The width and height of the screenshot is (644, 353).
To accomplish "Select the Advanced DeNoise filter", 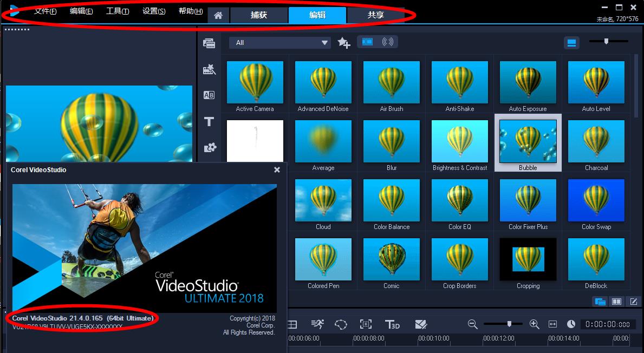I will pyautogui.click(x=323, y=82).
